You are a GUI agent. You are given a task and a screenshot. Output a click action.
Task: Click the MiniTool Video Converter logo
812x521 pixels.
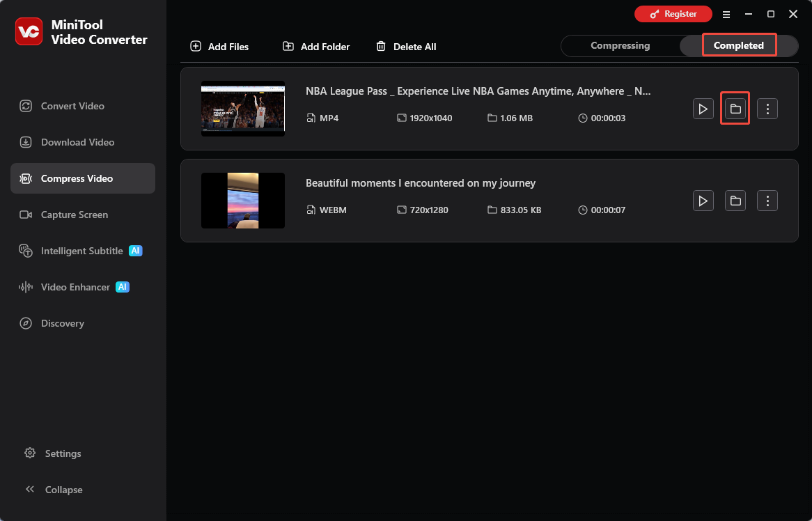[x=29, y=31]
